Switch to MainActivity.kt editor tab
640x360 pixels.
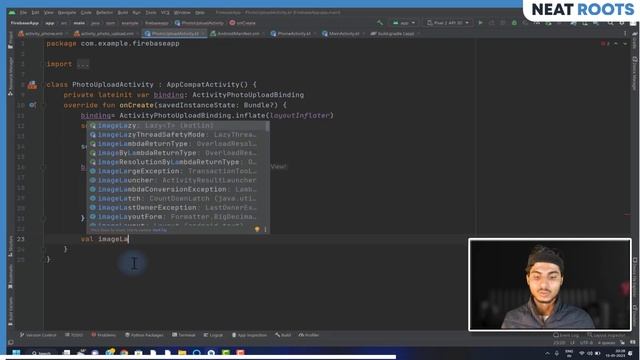click(x=343, y=33)
